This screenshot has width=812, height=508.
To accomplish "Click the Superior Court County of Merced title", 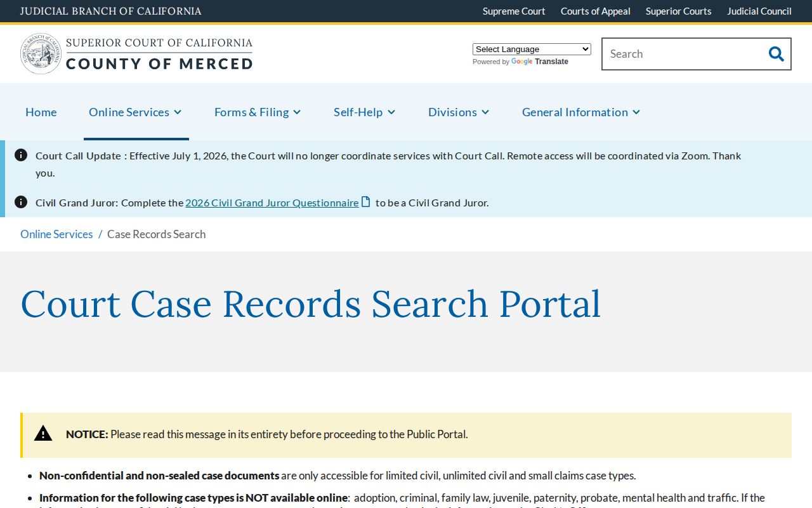I will [159, 54].
